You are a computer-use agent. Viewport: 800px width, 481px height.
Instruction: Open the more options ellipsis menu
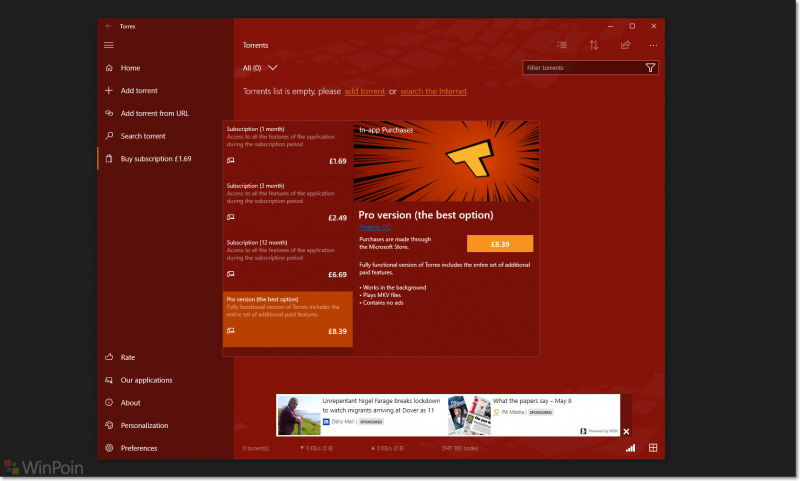point(653,45)
